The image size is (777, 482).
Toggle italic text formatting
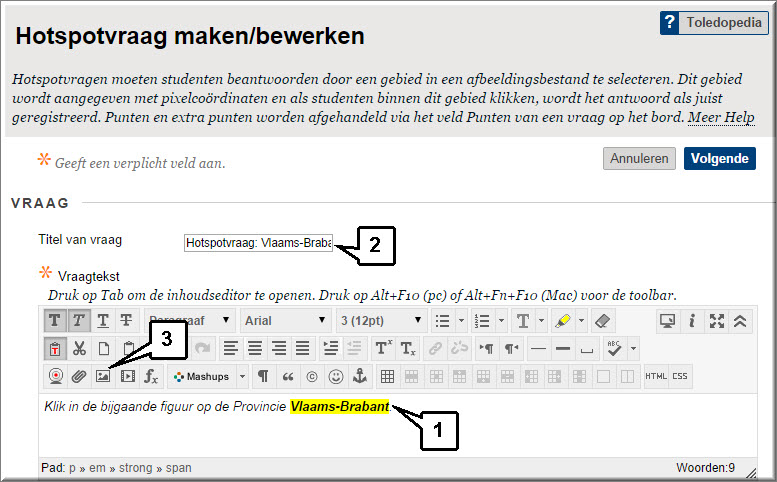[78, 321]
